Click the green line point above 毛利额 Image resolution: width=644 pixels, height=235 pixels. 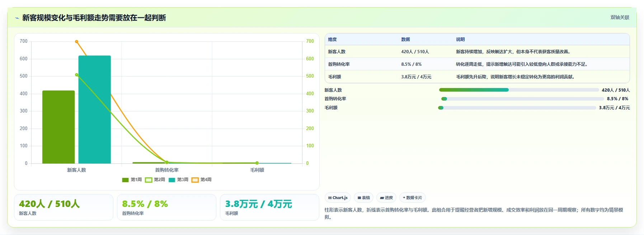(257, 163)
